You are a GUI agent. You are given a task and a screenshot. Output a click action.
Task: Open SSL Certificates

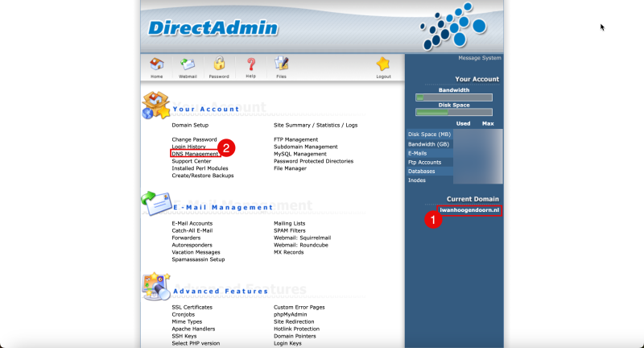pyautogui.click(x=192, y=307)
